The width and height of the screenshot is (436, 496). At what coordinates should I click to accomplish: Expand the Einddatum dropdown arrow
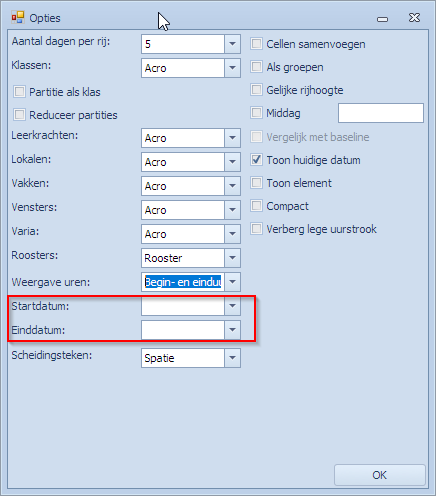click(232, 330)
